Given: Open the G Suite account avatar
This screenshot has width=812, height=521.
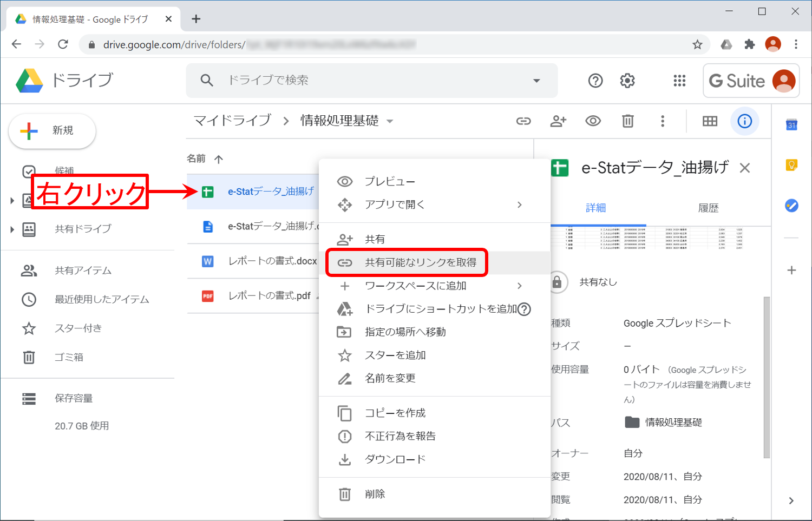Looking at the screenshot, I should 784,81.
